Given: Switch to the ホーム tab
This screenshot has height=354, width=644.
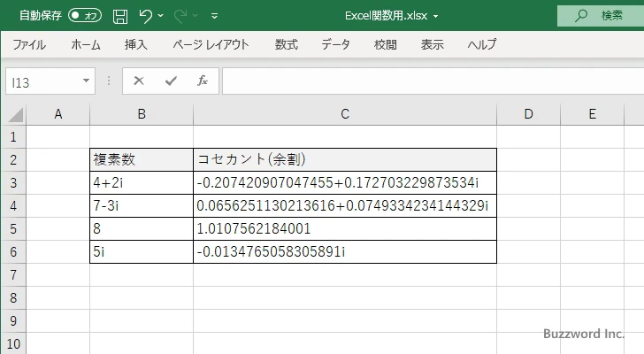Looking at the screenshot, I should [86, 44].
